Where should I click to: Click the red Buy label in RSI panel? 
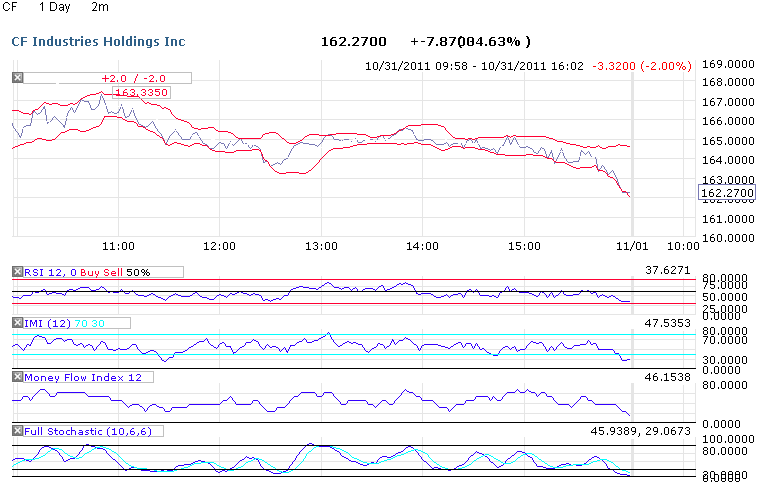tap(89, 272)
